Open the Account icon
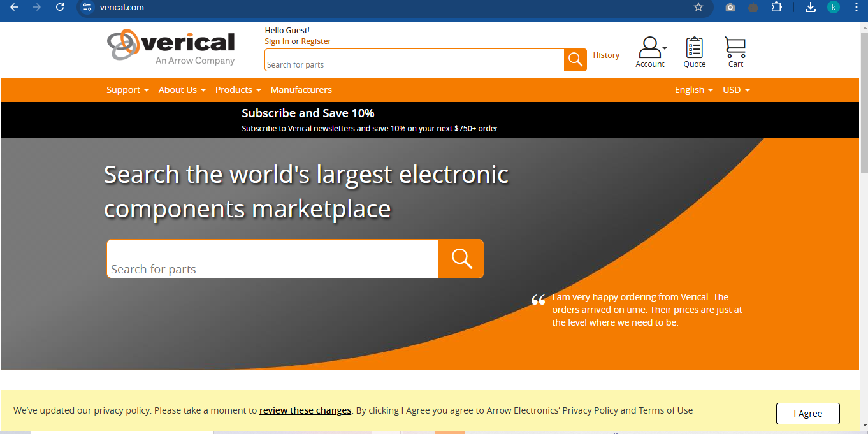This screenshot has height=434, width=868. [650, 52]
